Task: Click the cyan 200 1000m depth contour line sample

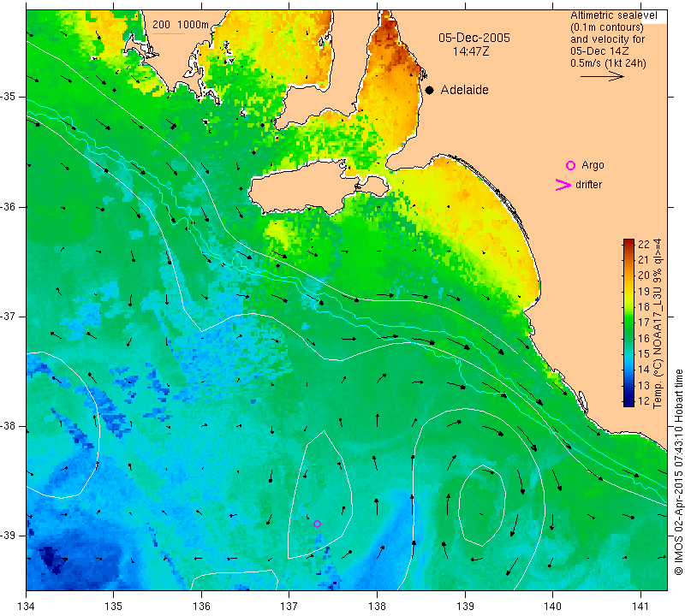Action: pyautogui.click(x=168, y=33)
